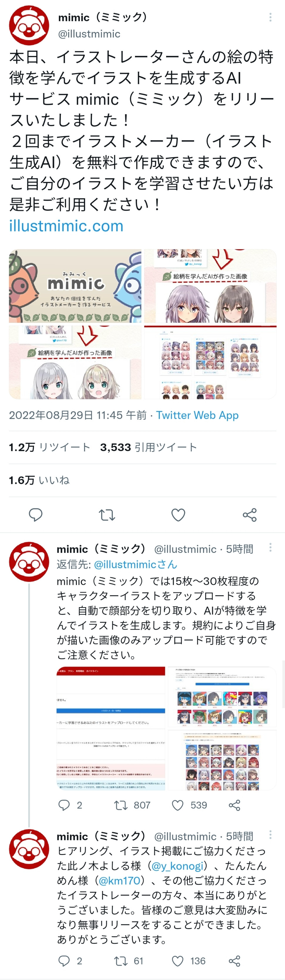View the 1.2万 retweets list
The width and height of the screenshot is (285, 980).
click(x=50, y=447)
